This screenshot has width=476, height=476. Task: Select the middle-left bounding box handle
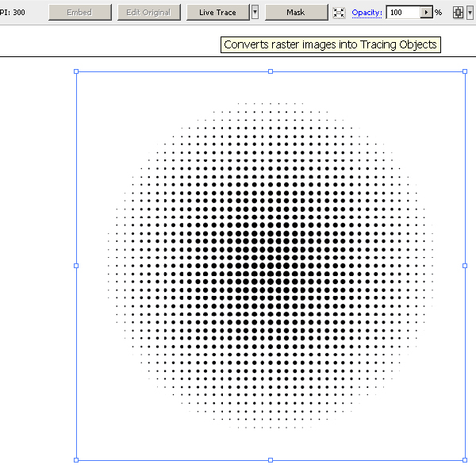point(76,266)
